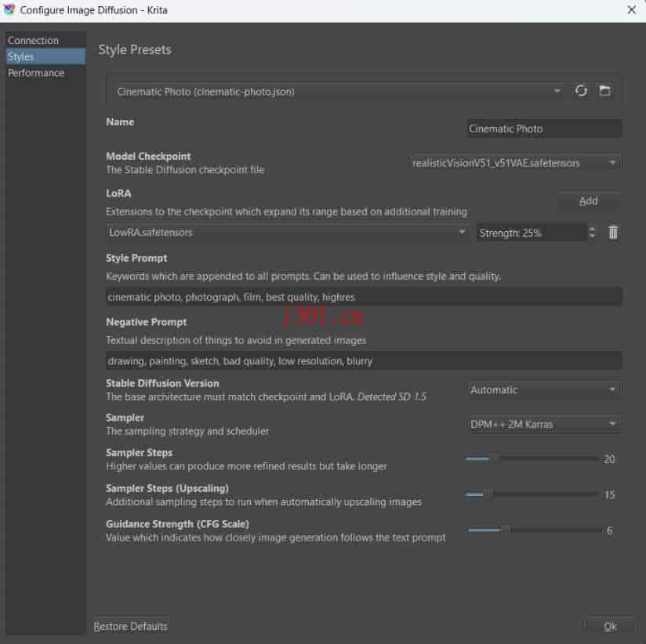Click the Name field containing Cinematic Photo
This screenshot has height=644, width=646.
544,129
